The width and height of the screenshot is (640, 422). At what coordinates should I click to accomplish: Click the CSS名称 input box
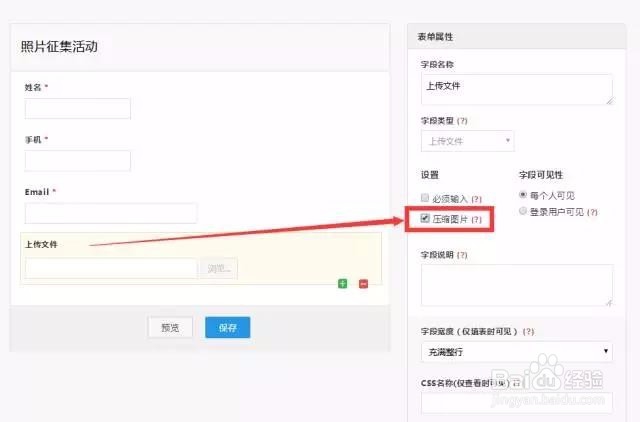517,403
